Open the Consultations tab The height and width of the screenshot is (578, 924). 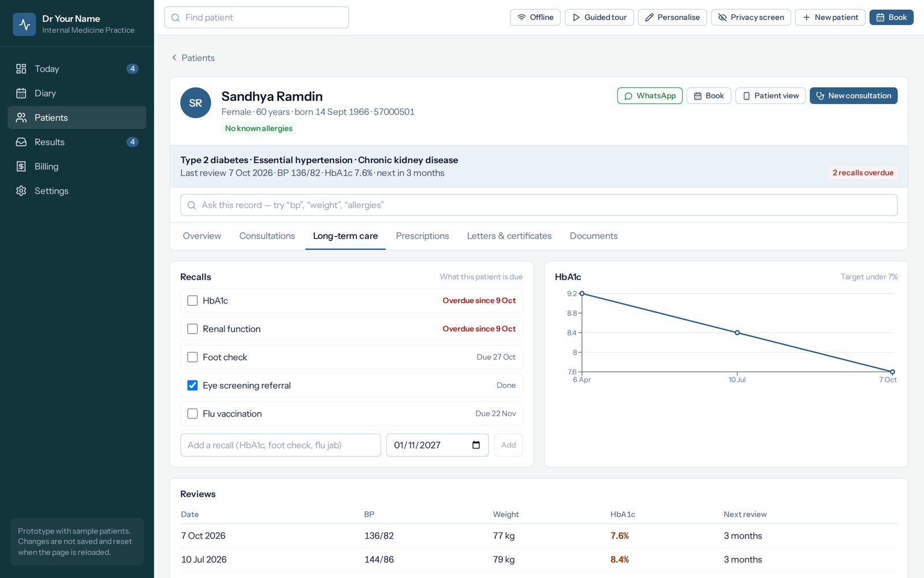[267, 236]
